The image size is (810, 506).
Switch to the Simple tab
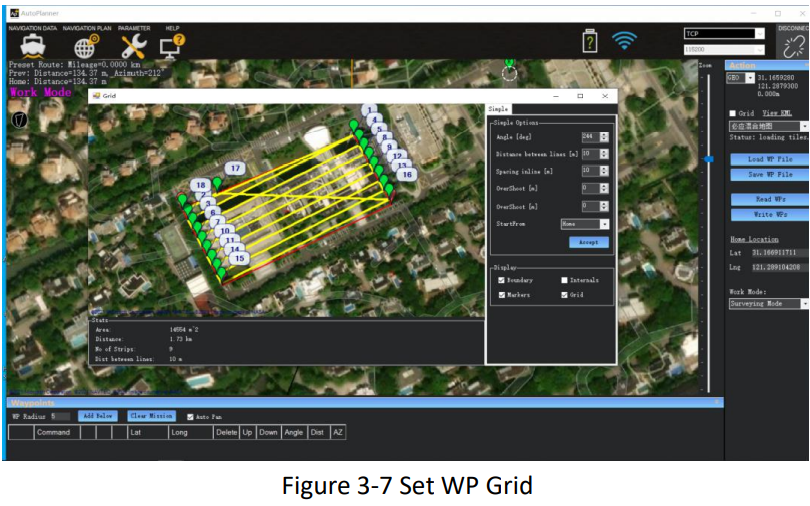[x=498, y=108]
